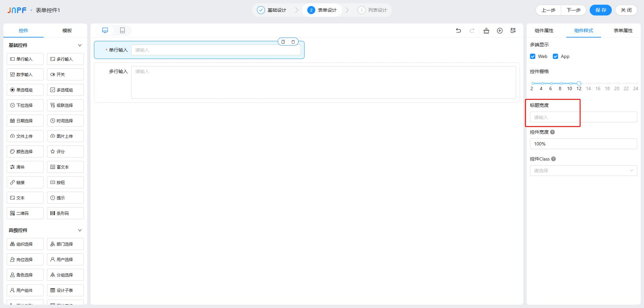This screenshot has height=308, width=644.
Task: Click the redo arrow icon
Action: [x=472, y=30]
